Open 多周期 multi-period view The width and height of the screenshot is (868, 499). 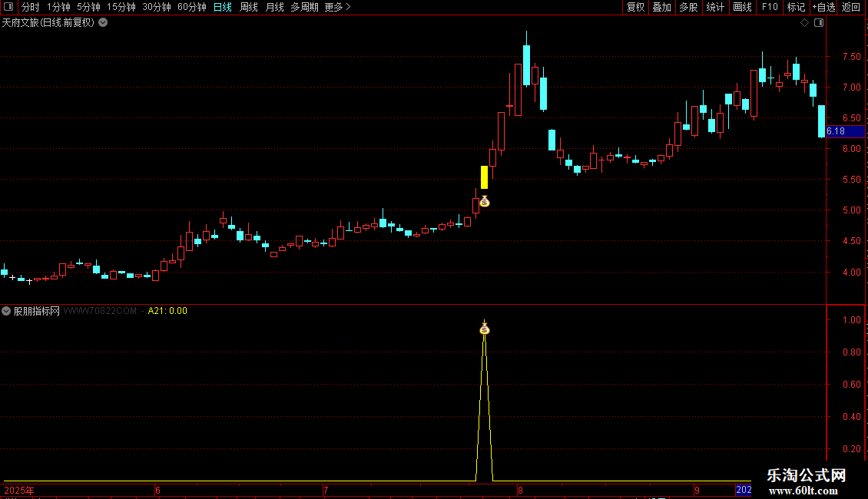[304, 7]
